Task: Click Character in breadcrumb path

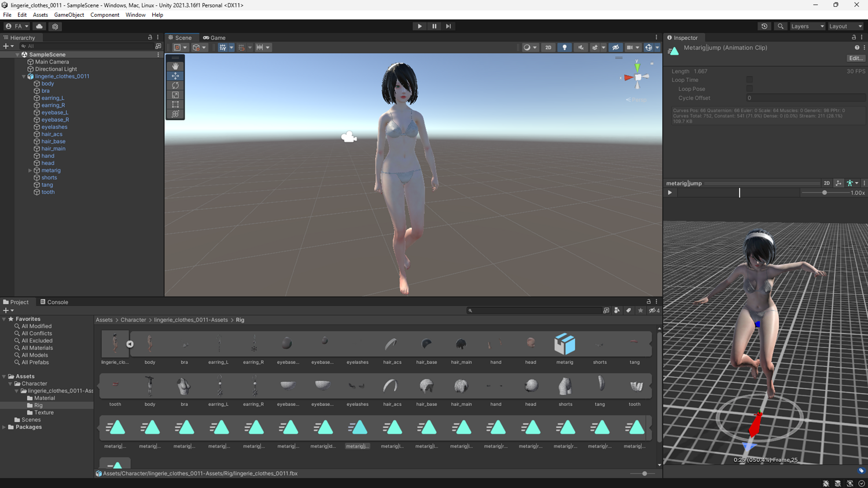Action: (133, 320)
